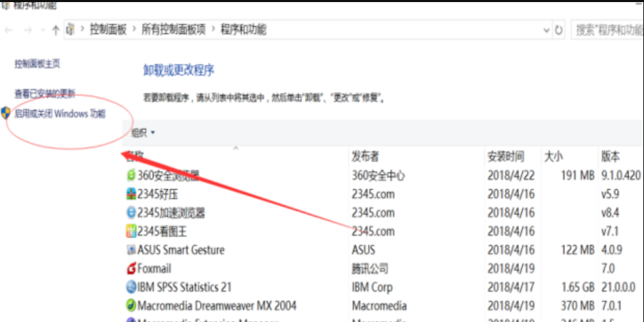Click 所有控制面板项 in breadcrumb path
The image size is (644, 322).
click(174, 30)
